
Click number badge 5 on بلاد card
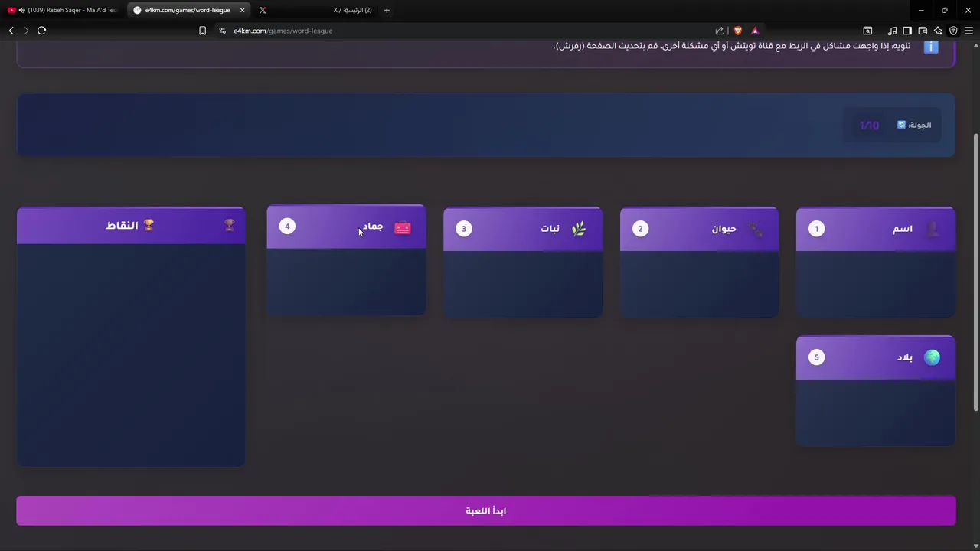point(817,357)
